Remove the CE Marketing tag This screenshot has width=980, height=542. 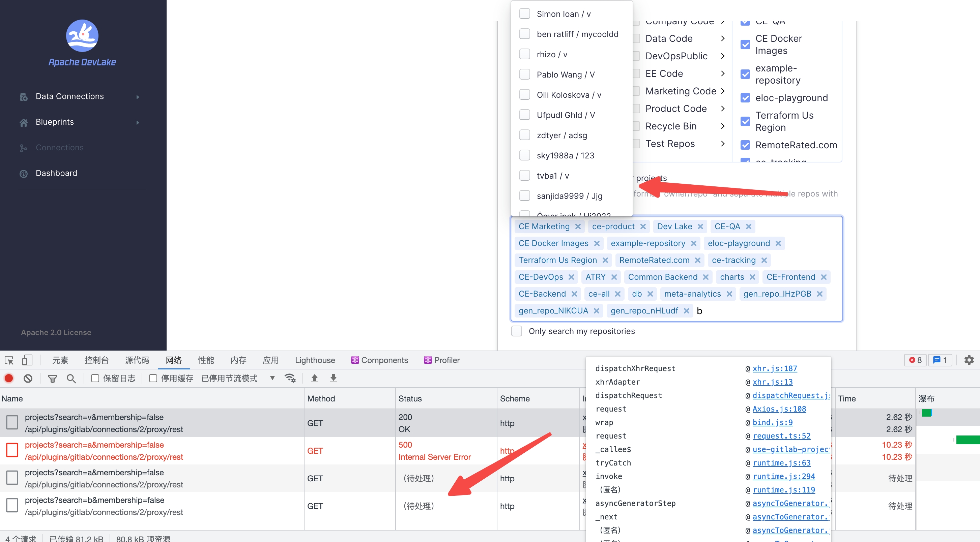coord(578,226)
